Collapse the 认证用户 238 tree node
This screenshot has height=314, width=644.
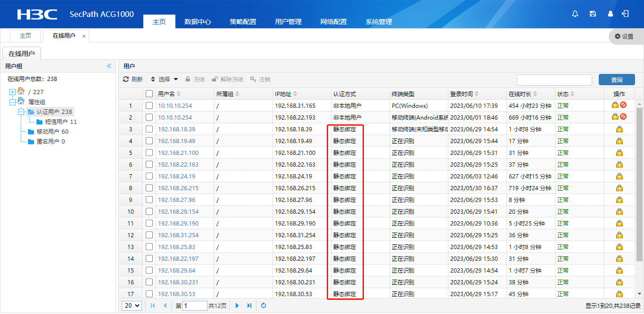tap(21, 112)
